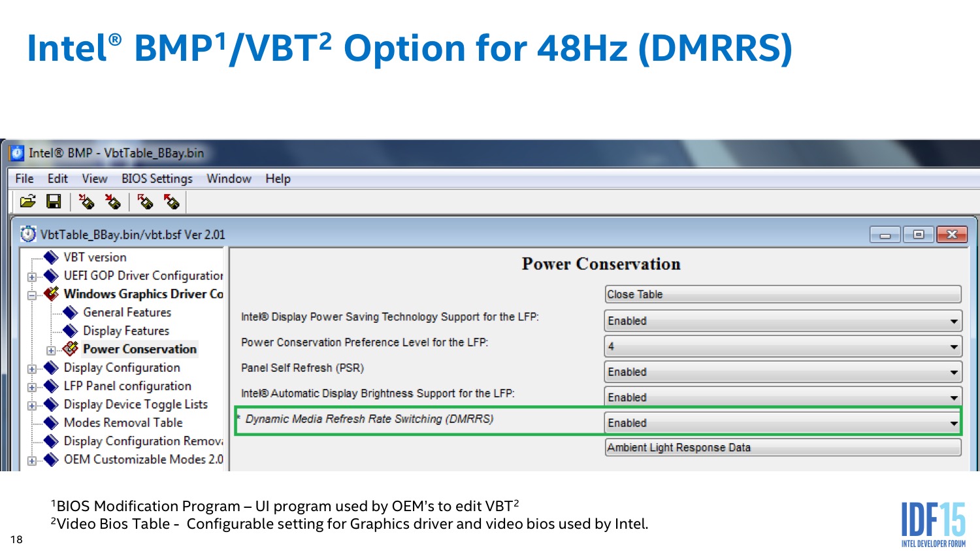Open the BIOS Settings menu
Image resolution: width=980 pixels, height=551 pixels.
click(x=157, y=178)
